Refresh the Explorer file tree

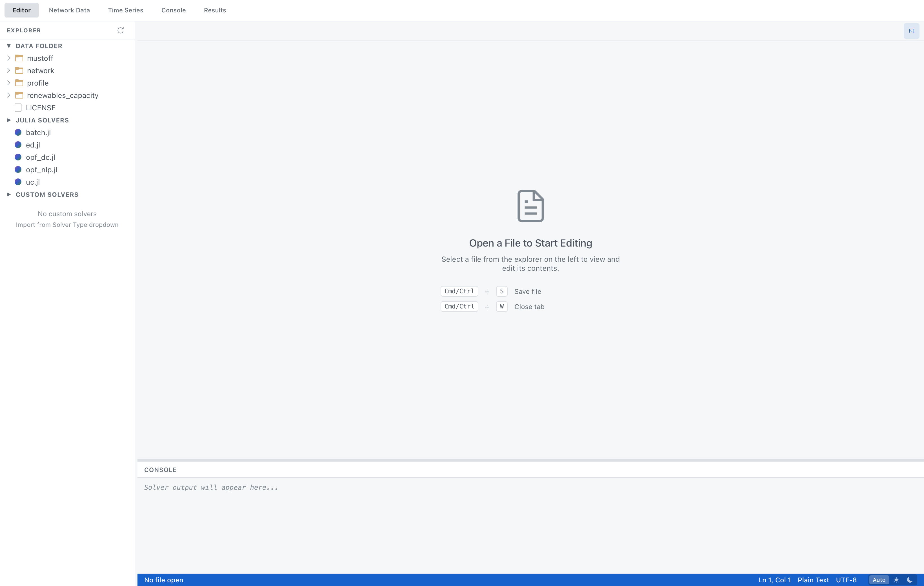pyautogui.click(x=121, y=30)
